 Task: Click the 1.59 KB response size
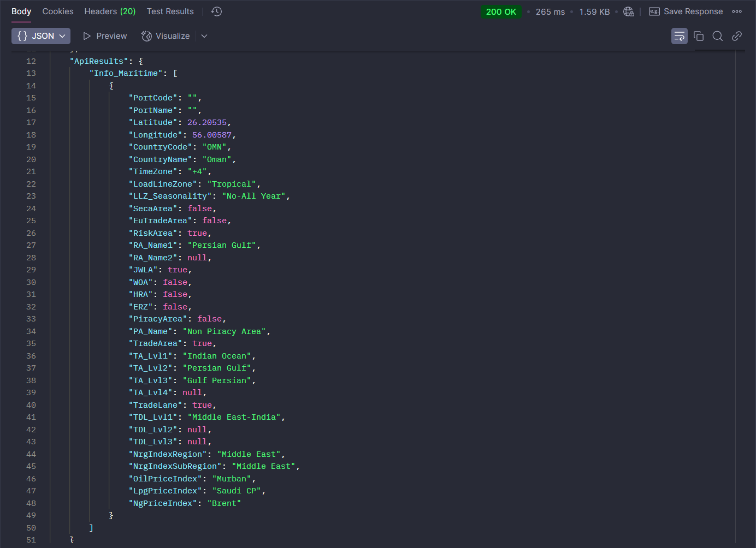point(594,12)
